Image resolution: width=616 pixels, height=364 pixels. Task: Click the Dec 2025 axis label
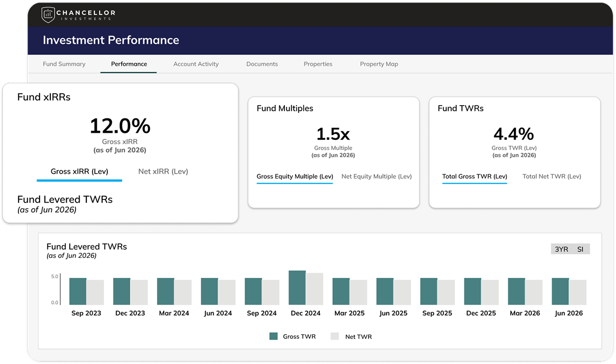[481, 313]
